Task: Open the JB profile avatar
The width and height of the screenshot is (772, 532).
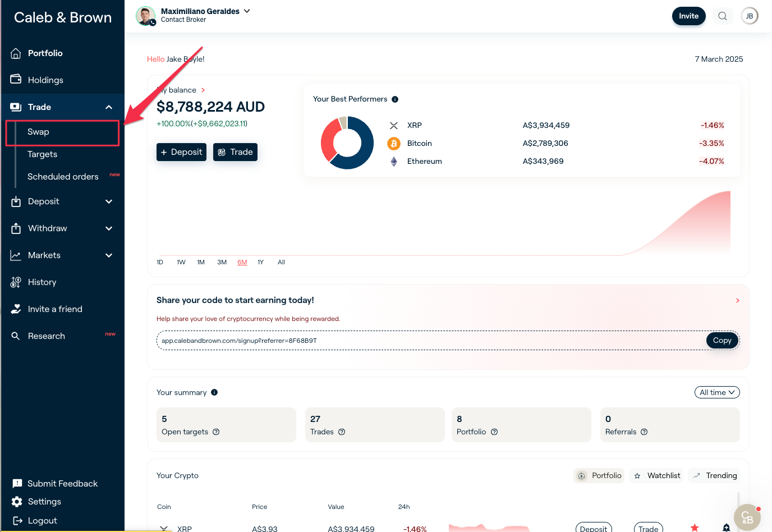Action: tap(750, 16)
